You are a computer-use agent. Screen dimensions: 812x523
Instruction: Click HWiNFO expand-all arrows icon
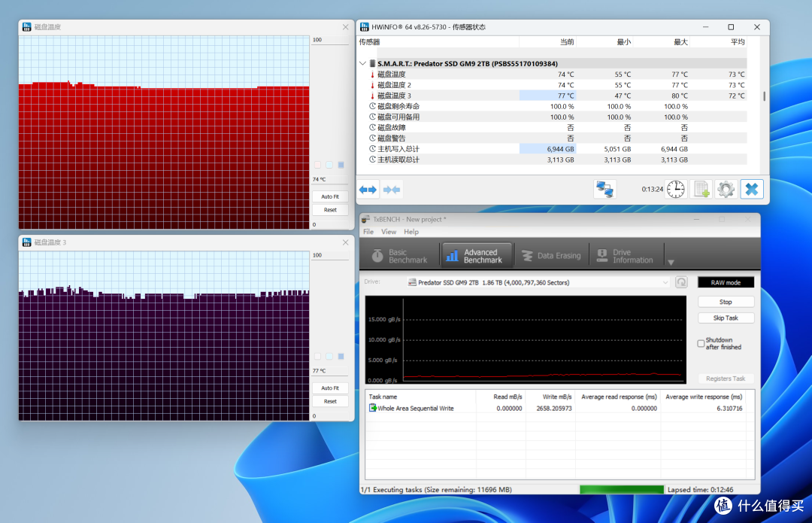(368, 190)
